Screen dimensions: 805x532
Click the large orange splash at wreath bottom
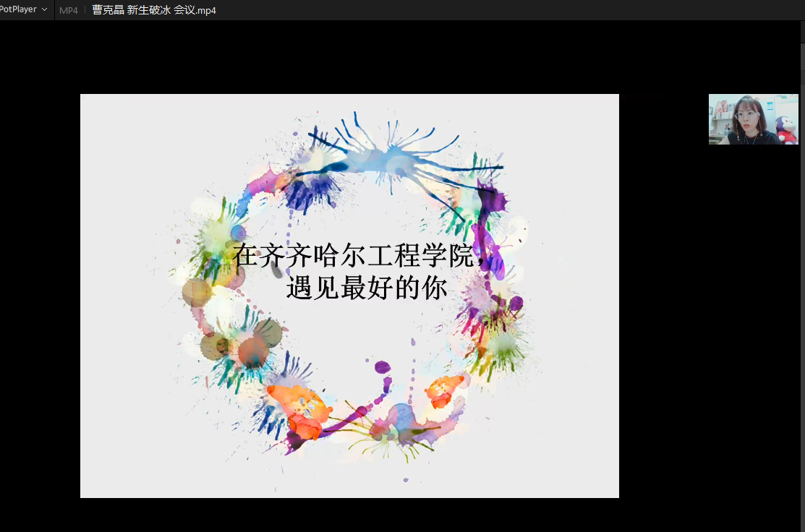(297, 408)
